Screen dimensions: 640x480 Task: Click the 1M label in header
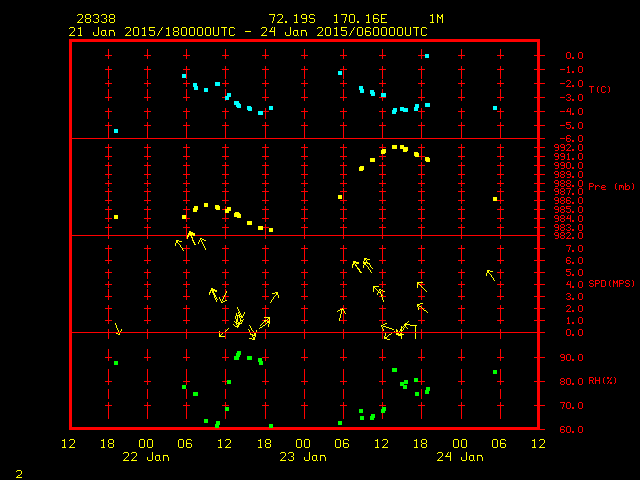[x=436, y=19]
